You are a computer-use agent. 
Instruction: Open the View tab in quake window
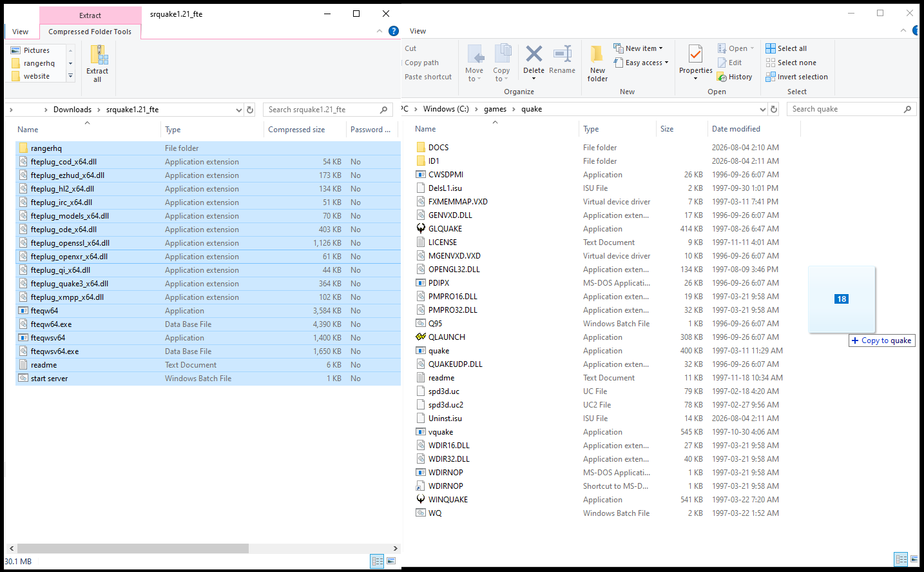418,31
